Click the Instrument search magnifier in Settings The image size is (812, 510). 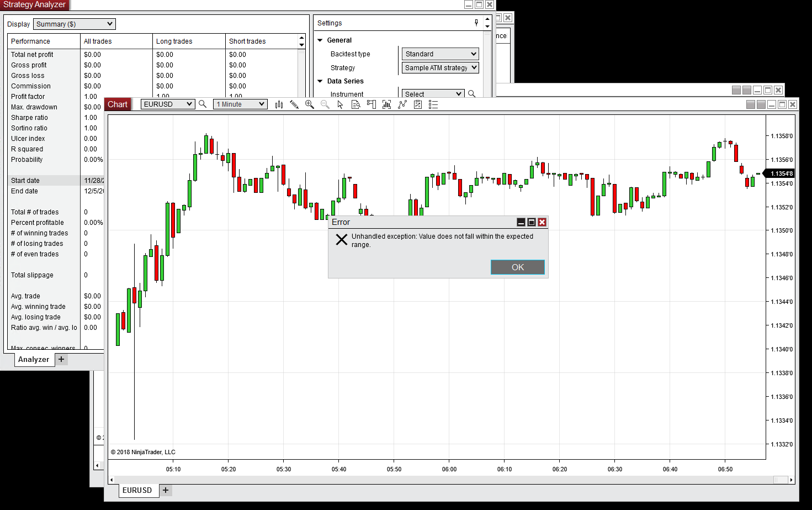(x=472, y=94)
